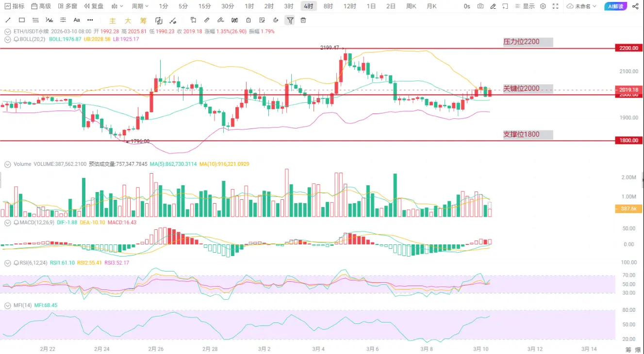The width and height of the screenshot is (644, 354).
Task: Start the 复盘 replay mode
Action: click(94, 6)
